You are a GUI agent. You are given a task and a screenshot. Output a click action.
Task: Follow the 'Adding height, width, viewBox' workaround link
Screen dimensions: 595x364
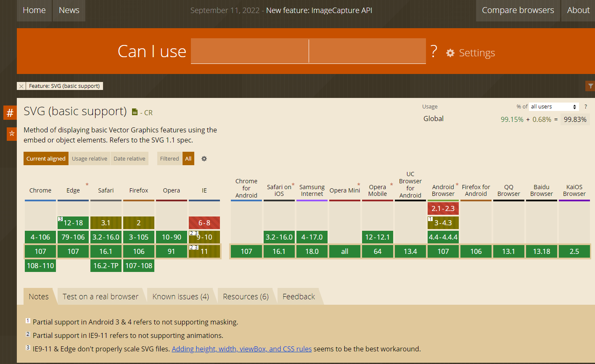[242, 349]
